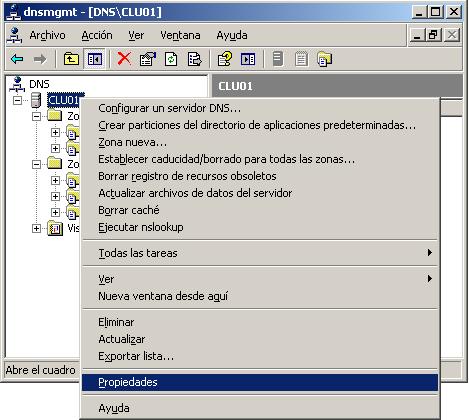The image size is (469, 420).
Task: Click the Export list toolbar icon
Action: click(194, 59)
